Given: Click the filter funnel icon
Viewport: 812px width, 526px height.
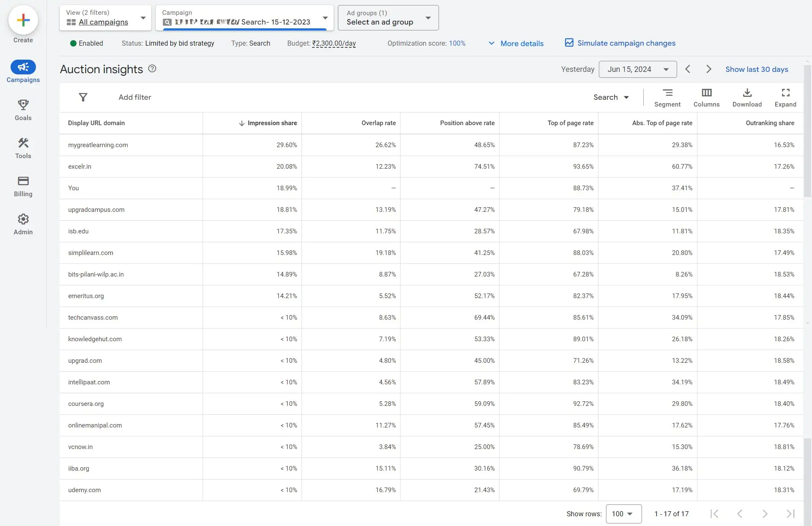Looking at the screenshot, I should (x=83, y=97).
